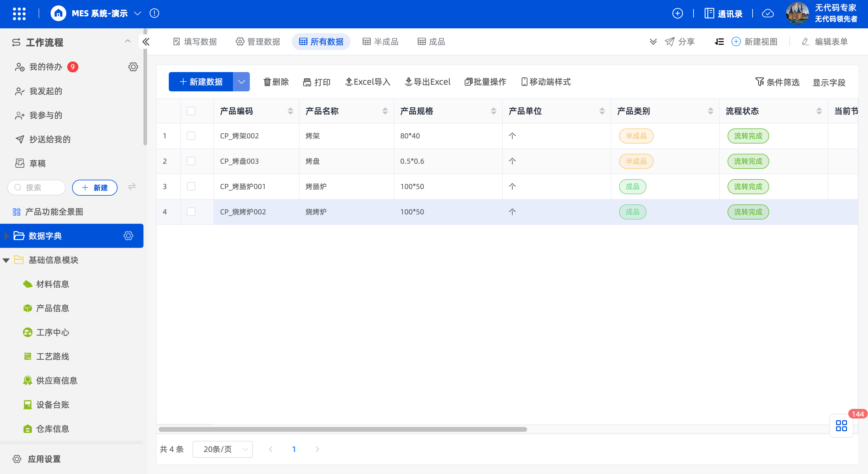This screenshot has height=474, width=868.
Task: Click the cloud sync icon in header
Action: click(768, 14)
